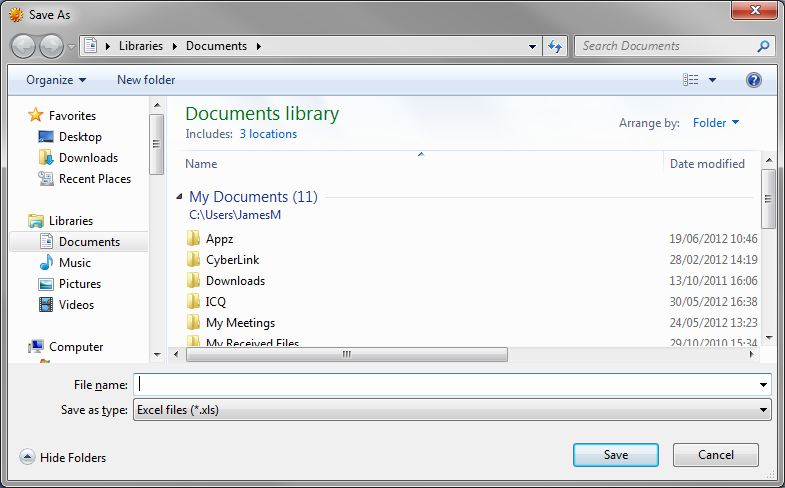Click the change view icon

coord(691,80)
